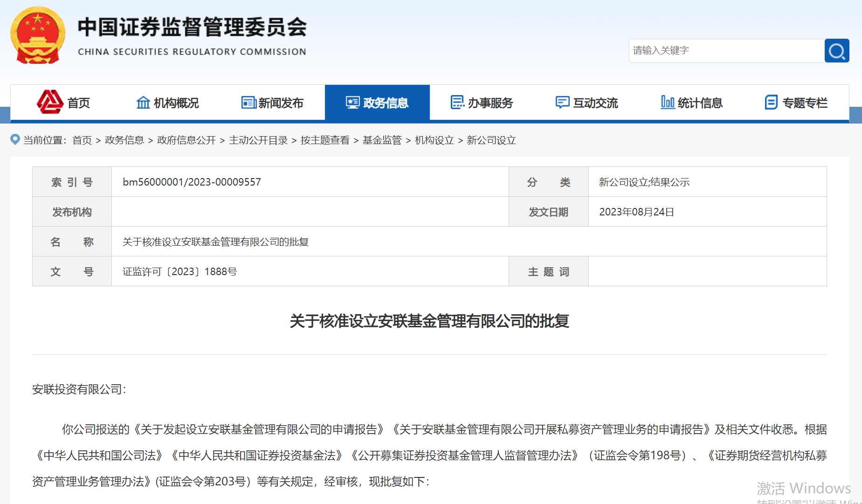Select the 新公司设立 breadcrumb link

pos(491,140)
